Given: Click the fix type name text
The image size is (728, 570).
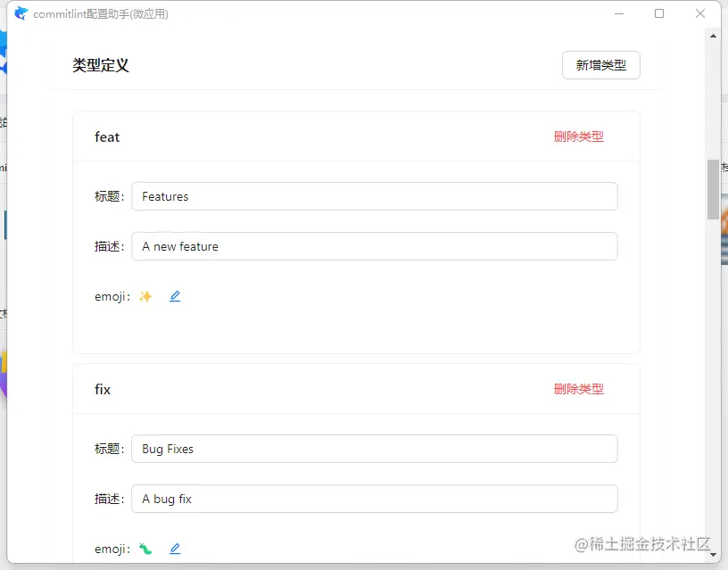Looking at the screenshot, I should (x=103, y=390).
